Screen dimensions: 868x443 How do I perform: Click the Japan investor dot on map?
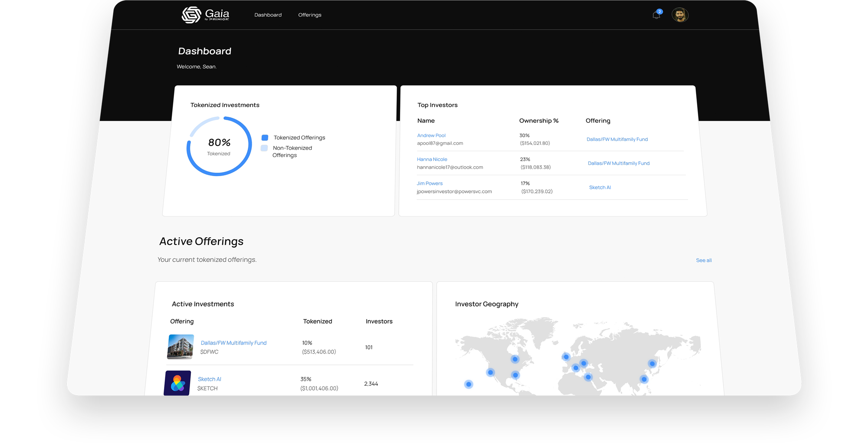[652, 364]
